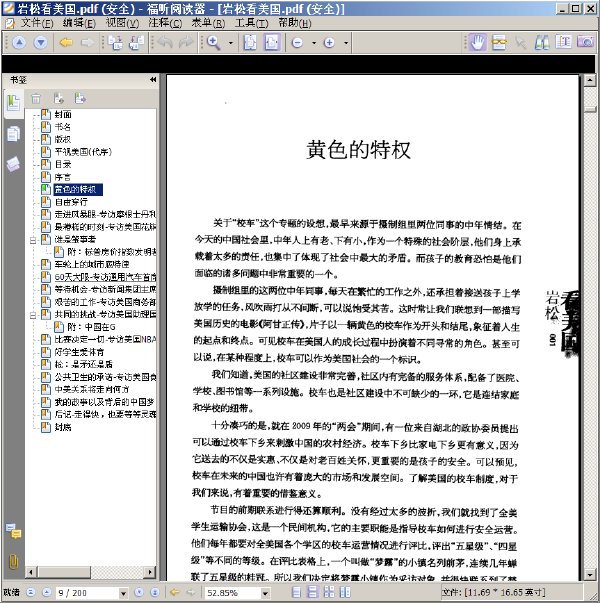Open the pages thumbnails panel tab
Viewport: 600px width, 603px height.
pos(13,134)
